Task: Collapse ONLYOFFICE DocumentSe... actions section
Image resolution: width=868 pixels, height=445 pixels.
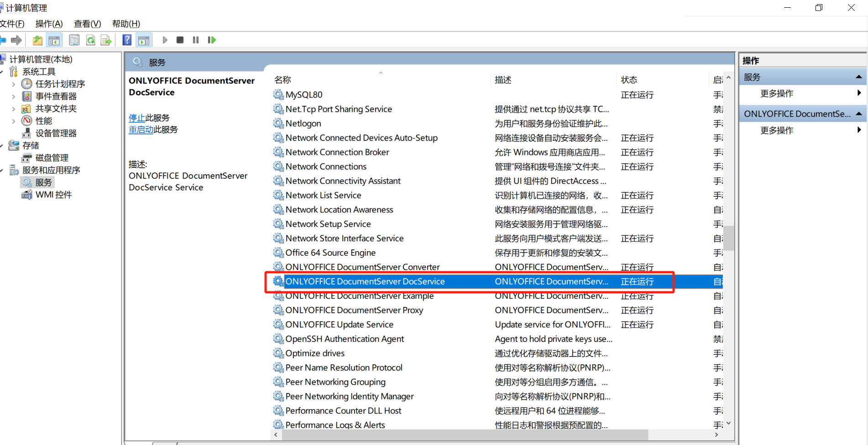Action: tap(858, 114)
